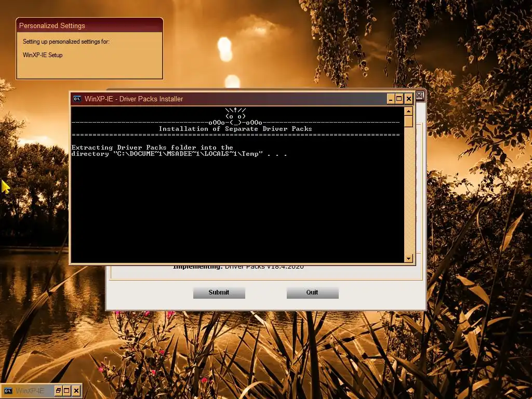This screenshot has width=532, height=399.
Task: Click the 'Implementing: Driver Packs' status text
Action: (238, 267)
